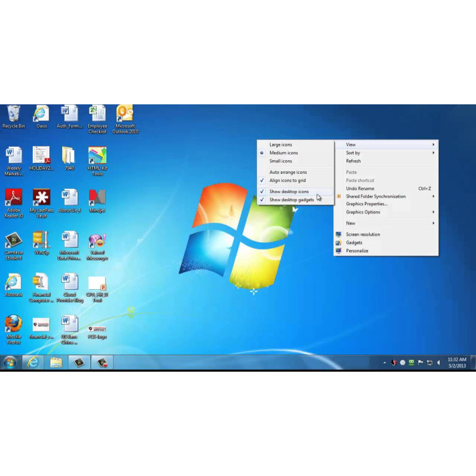This screenshot has height=476, width=476.
Task: Choose Small icons view option
Action: (295, 161)
